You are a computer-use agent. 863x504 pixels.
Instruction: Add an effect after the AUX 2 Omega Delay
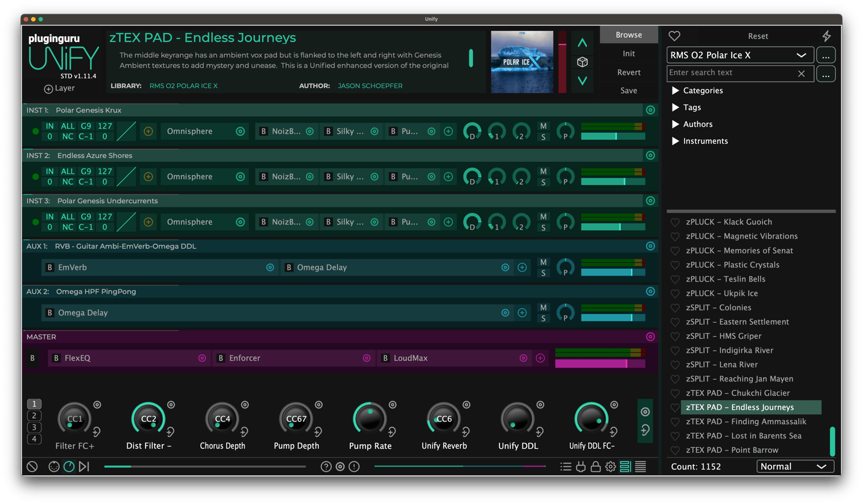pos(522,313)
